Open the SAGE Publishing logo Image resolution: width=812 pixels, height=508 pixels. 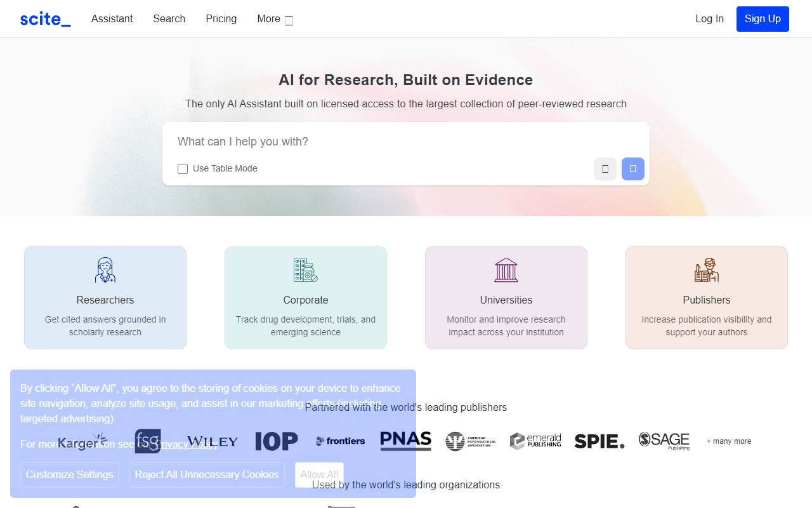[x=664, y=441]
